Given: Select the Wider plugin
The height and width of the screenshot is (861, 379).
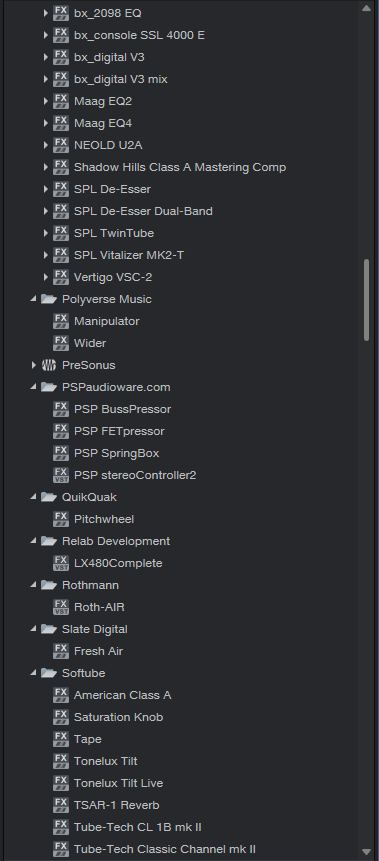Looking at the screenshot, I should point(90,343).
